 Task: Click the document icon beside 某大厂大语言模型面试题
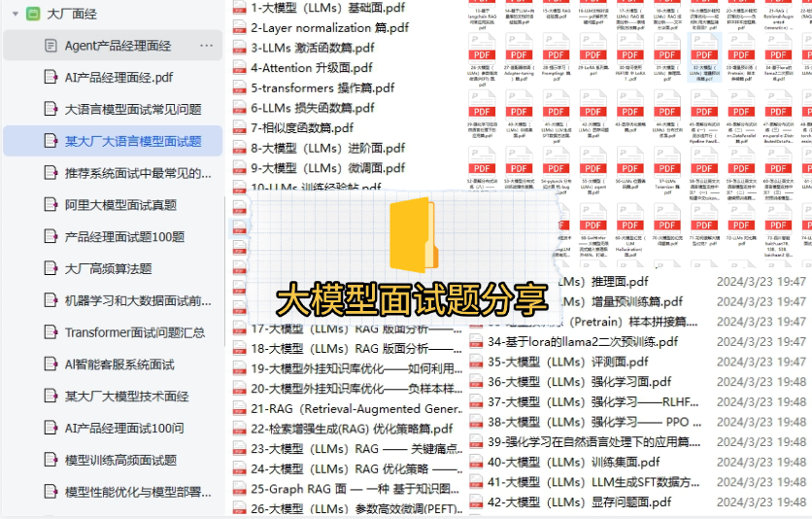point(51,141)
